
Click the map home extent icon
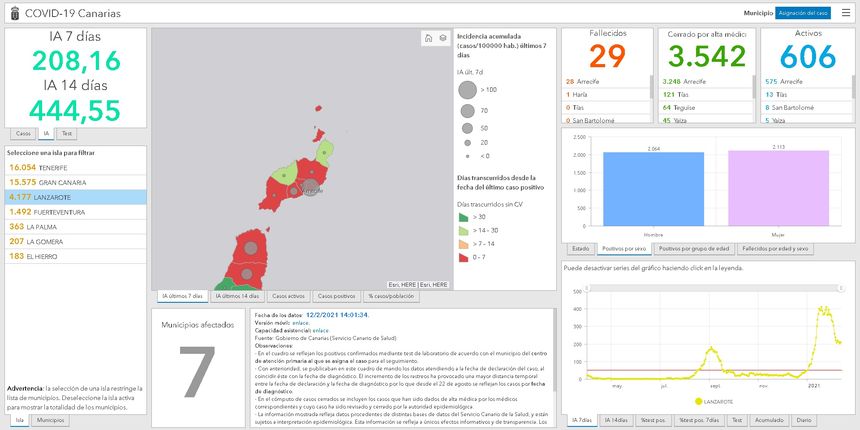point(427,38)
